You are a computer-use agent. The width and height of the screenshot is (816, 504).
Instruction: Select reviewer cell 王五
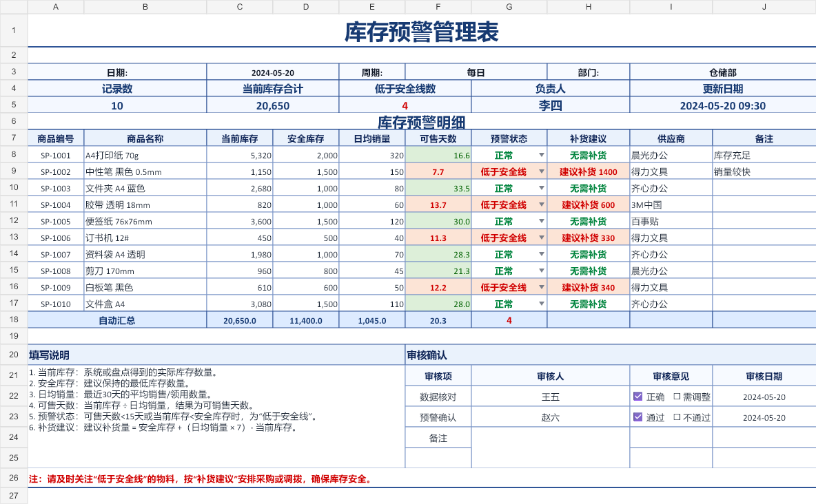point(551,397)
